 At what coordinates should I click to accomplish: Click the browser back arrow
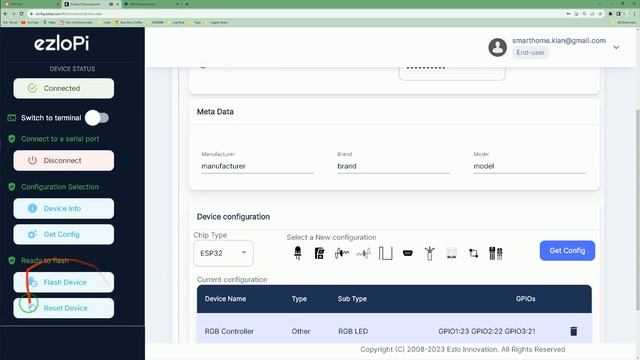pos(5,13)
